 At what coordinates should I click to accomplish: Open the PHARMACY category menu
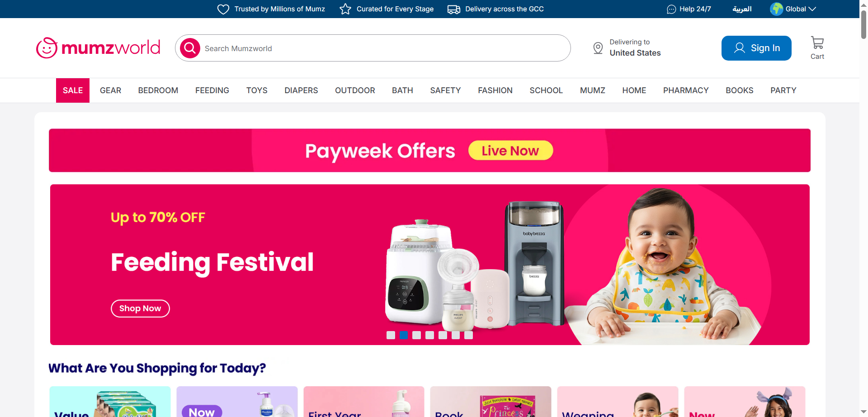(686, 90)
